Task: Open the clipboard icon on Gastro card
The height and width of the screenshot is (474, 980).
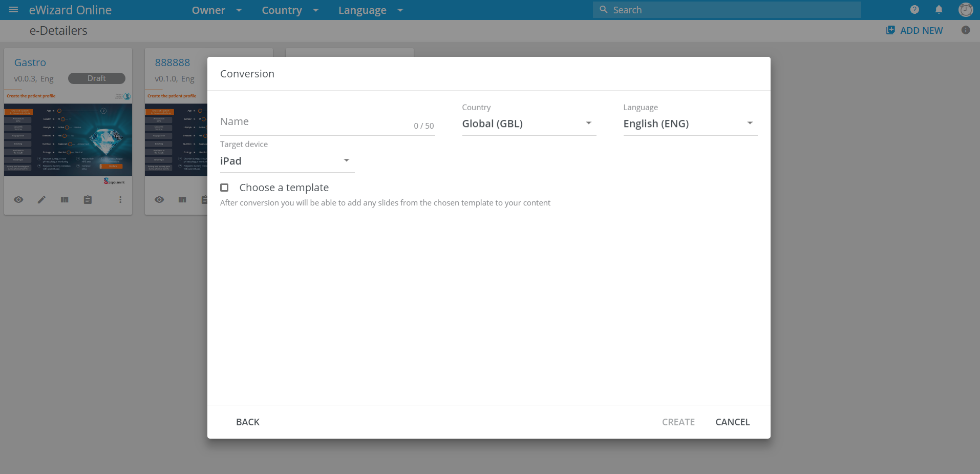Action: coord(88,200)
